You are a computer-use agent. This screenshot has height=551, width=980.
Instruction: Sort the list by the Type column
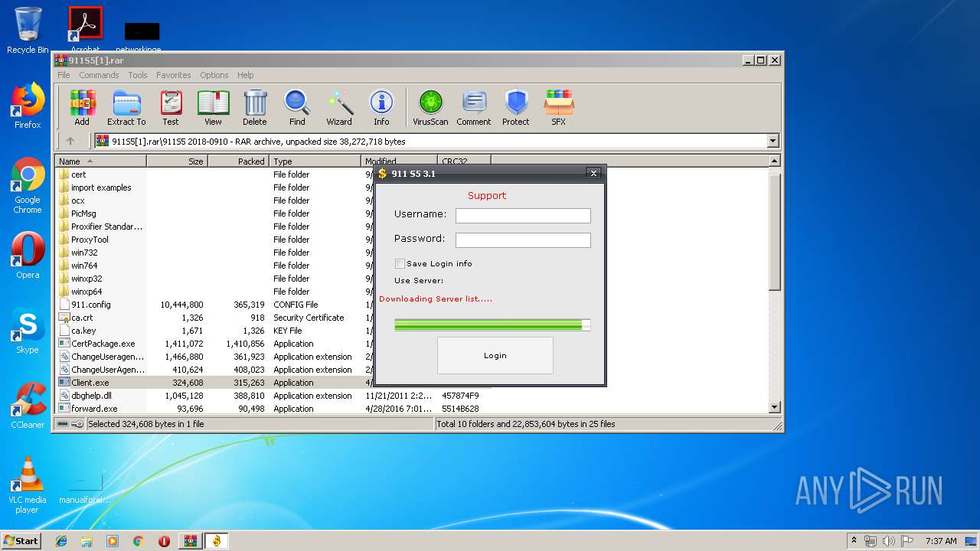pyautogui.click(x=315, y=161)
